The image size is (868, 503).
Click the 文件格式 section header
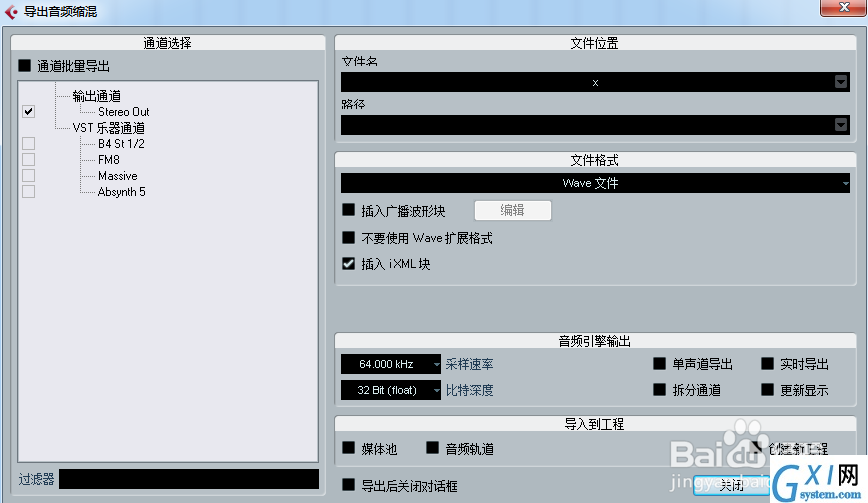pyautogui.click(x=595, y=160)
